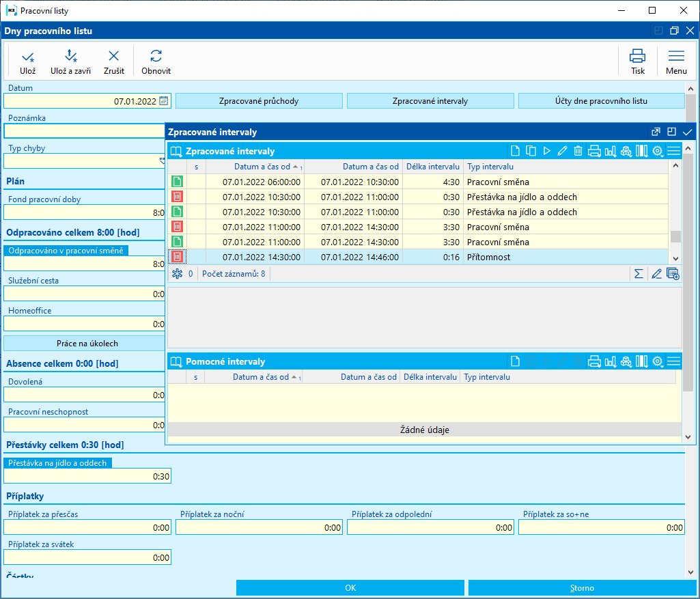The height and width of the screenshot is (599, 700).
Task: Click the down arrow of the intervals grid scrollbar
Action: (675, 258)
